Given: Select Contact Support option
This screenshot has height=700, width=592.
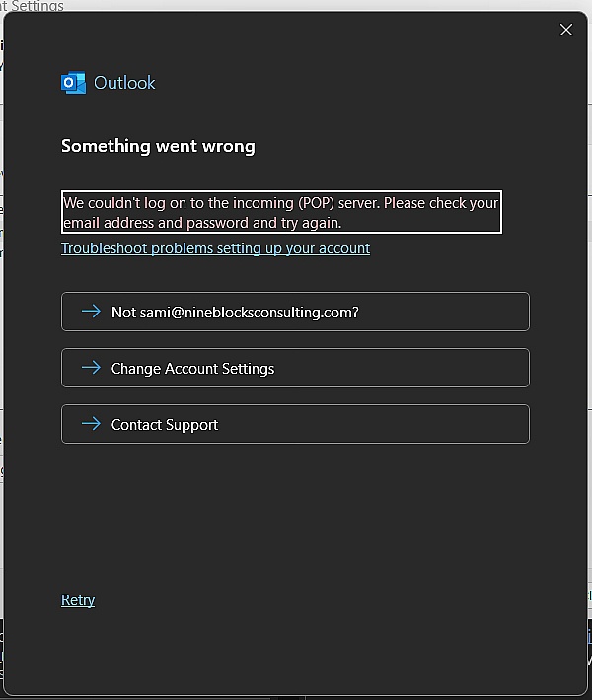Looking at the screenshot, I should 295,424.
